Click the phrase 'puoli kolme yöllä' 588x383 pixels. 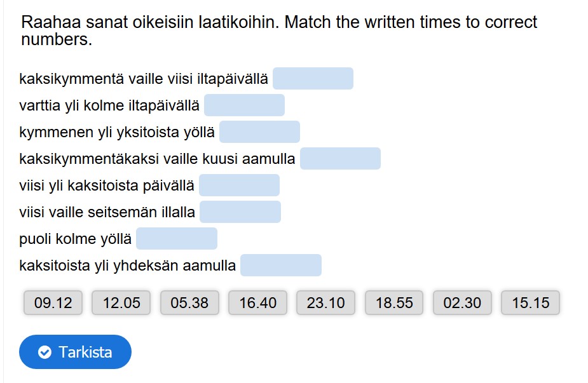click(x=76, y=239)
